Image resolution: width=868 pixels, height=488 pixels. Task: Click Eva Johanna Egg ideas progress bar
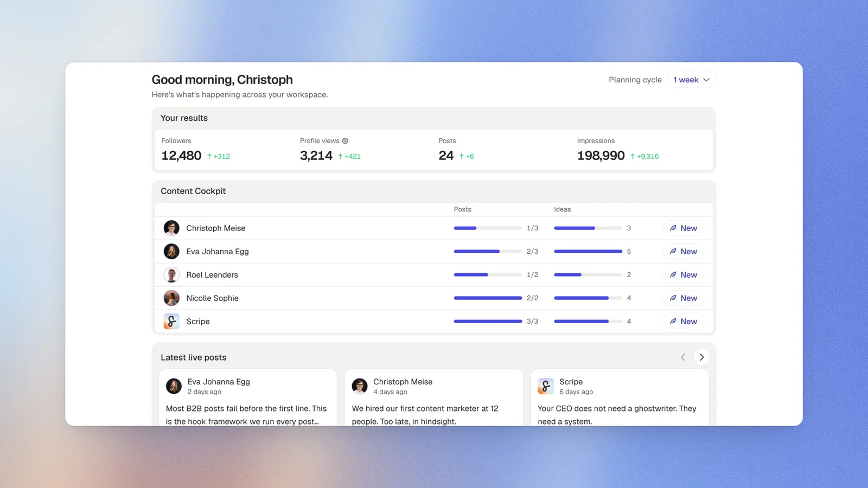588,252
